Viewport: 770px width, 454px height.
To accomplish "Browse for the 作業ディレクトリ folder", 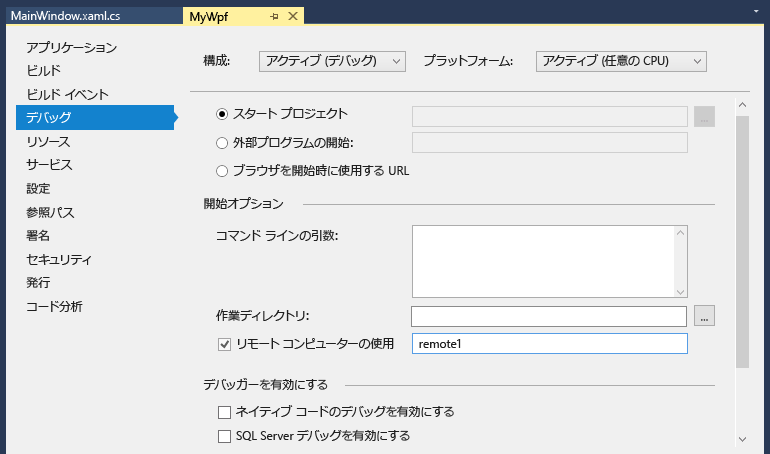I will pyautogui.click(x=704, y=316).
